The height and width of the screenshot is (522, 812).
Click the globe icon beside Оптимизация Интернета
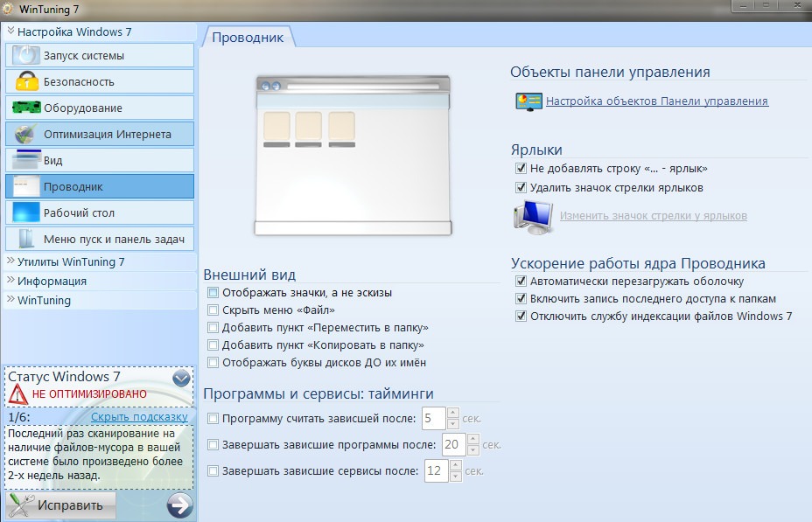pyautogui.click(x=25, y=134)
